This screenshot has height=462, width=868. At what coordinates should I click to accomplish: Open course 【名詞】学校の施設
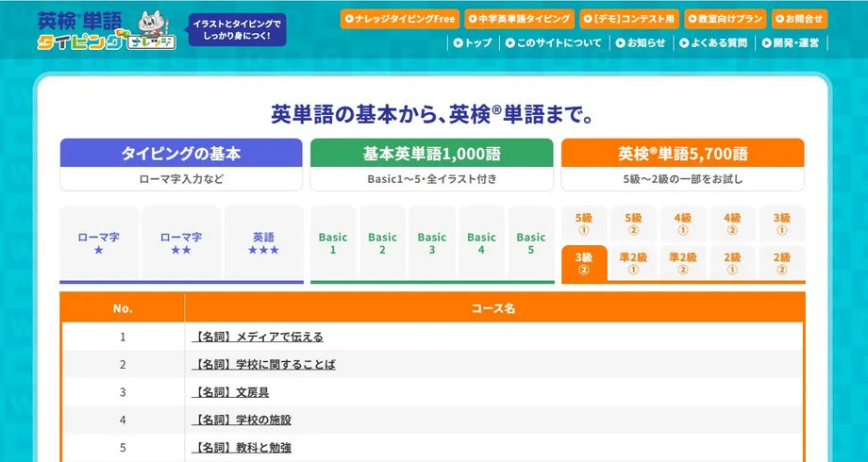point(242,420)
